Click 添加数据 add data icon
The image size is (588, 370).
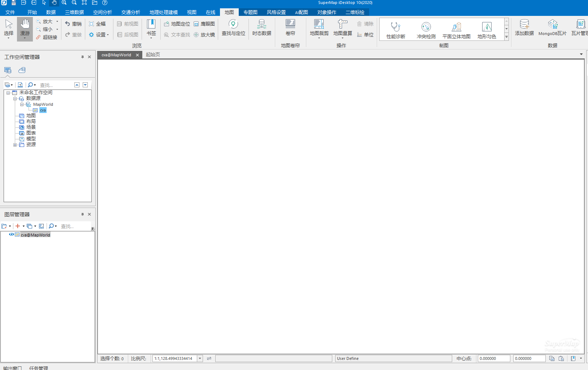click(x=524, y=28)
